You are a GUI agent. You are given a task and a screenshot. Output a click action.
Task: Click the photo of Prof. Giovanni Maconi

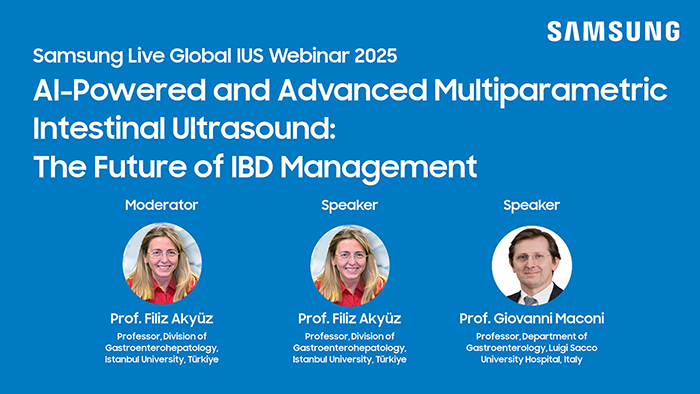532,265
